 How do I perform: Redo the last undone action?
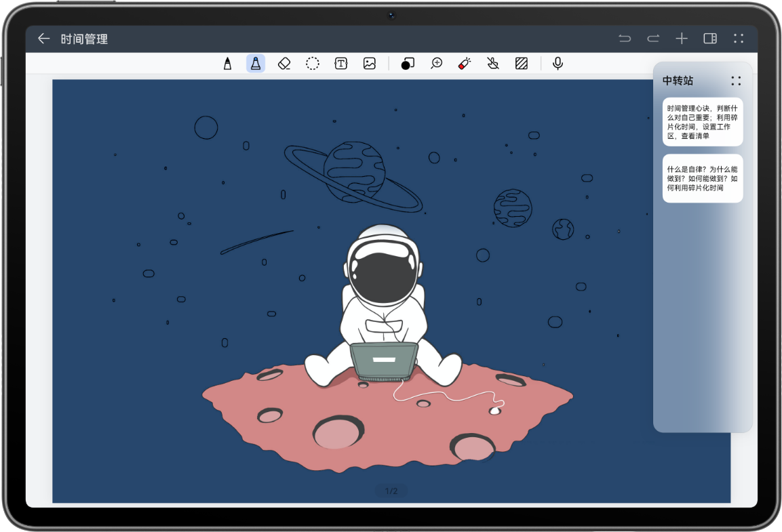click(653, 39)
